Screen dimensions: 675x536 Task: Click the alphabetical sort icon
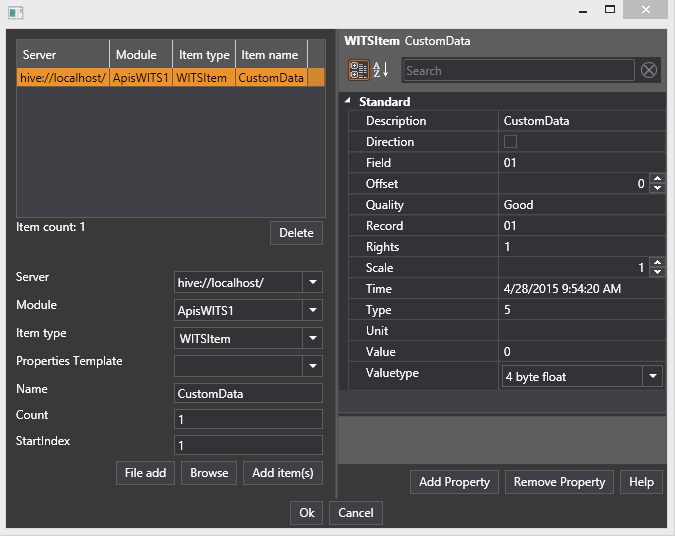pyautogui.click(x=381, y=70)
